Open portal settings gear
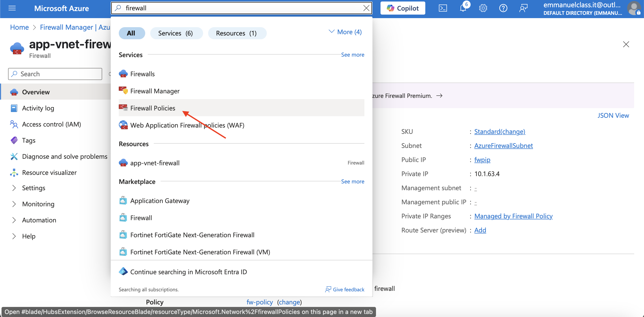 pos(483,8)
